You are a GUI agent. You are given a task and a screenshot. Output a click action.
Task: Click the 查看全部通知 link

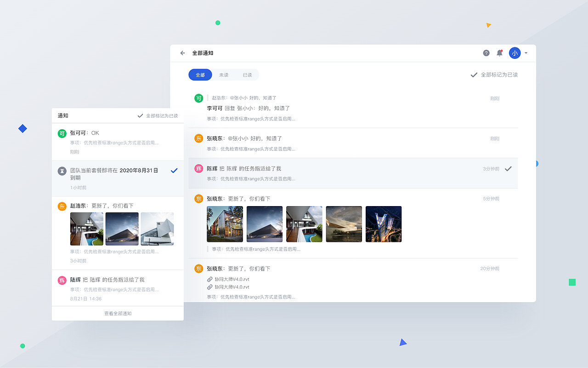[118, 313]
